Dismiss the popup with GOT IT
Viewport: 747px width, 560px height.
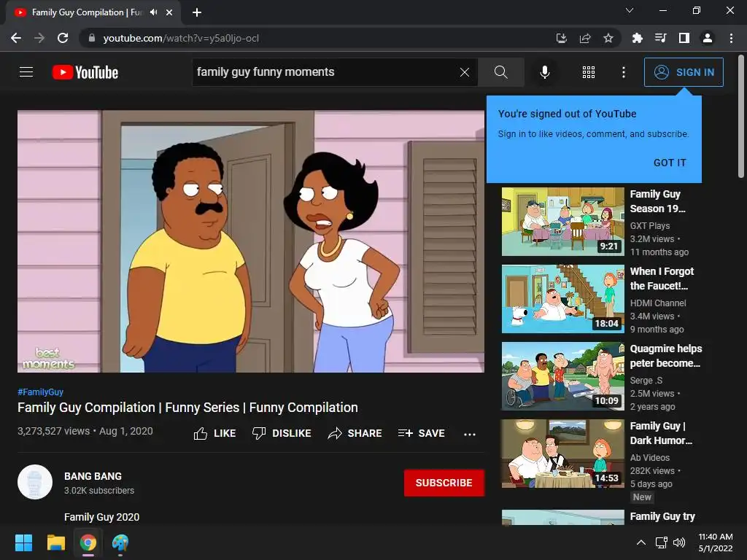(670, 163)
